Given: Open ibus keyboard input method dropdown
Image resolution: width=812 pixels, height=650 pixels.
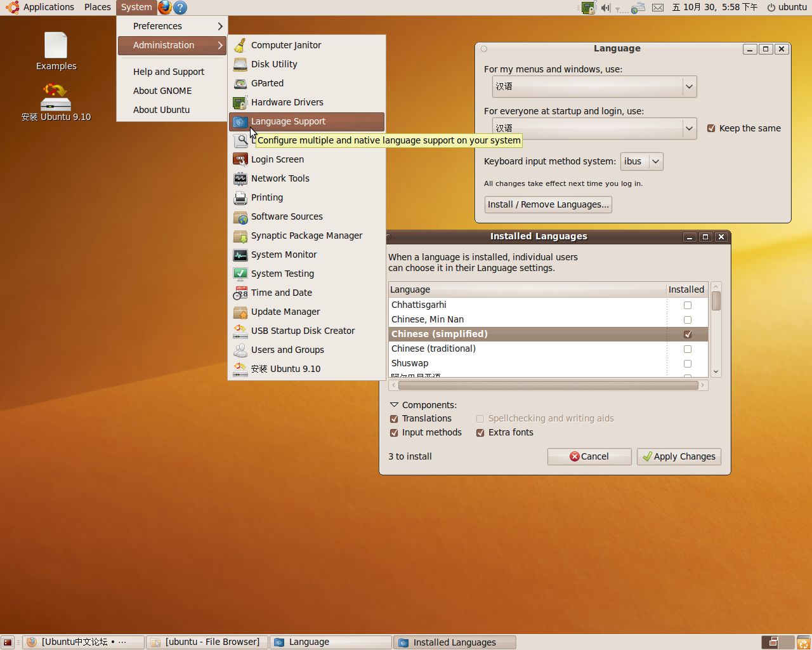Looking at the screenshot, I should 641,161.
